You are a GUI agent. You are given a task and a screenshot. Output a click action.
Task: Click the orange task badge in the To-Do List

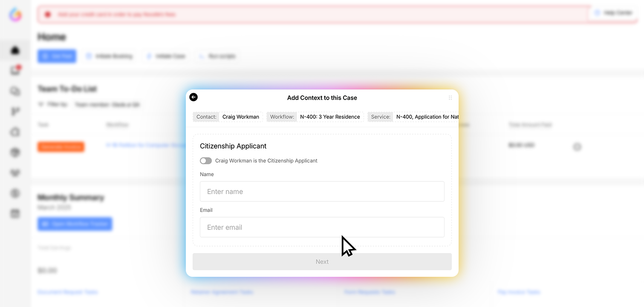coord(61,146)
